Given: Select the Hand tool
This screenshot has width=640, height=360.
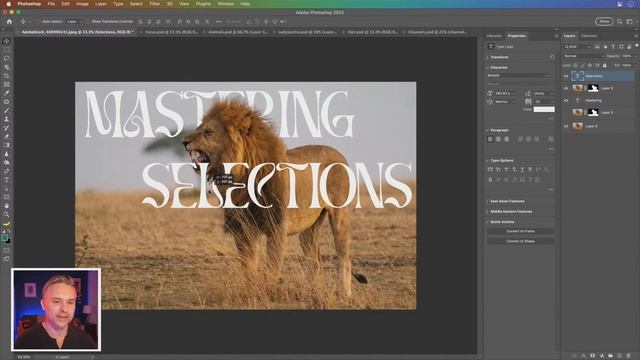Looking at the screenshot, I should tap(7, 206).
